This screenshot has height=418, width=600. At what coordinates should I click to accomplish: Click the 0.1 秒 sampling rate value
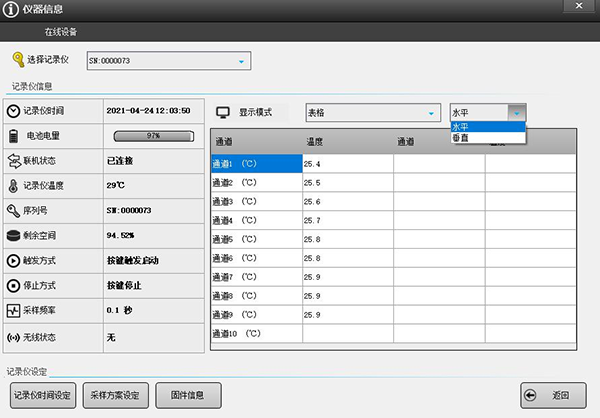pyautogui.click(x=119, y=310)
